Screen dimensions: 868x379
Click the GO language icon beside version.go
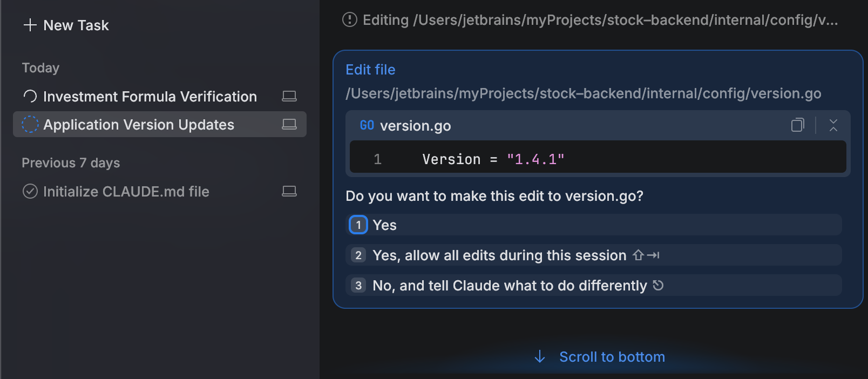click(x=366, y=125)
